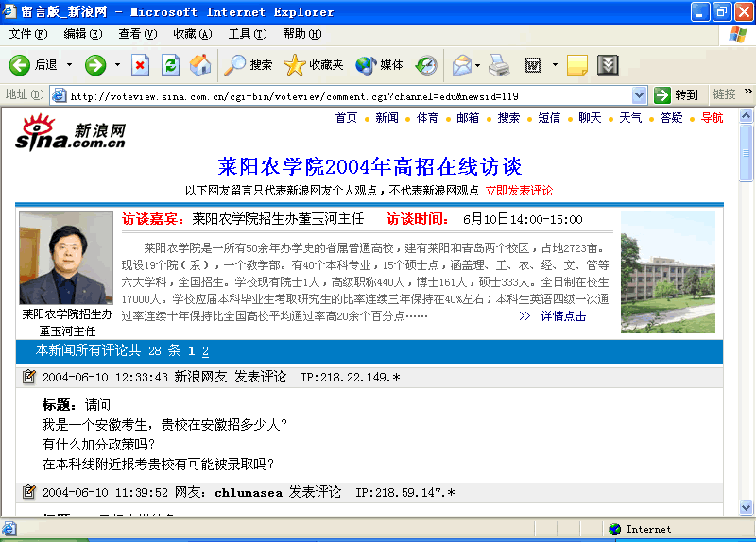
Task: Open the 帮助(H) menu
Action: [302, 34]
